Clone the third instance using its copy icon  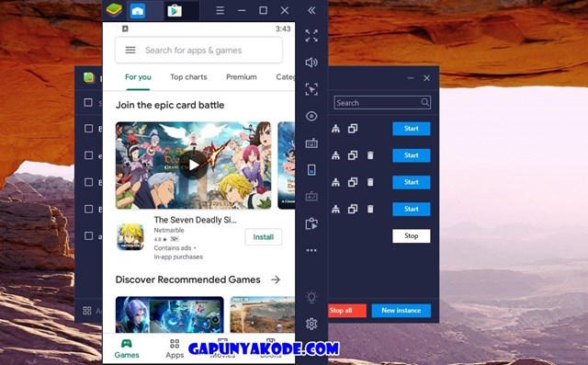point(353,182)
